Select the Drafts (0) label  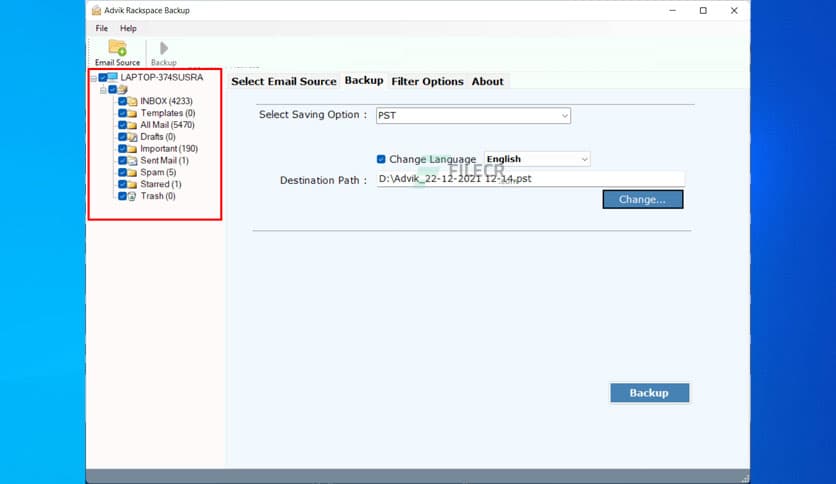pyautogui.click(x=158, y=137)
